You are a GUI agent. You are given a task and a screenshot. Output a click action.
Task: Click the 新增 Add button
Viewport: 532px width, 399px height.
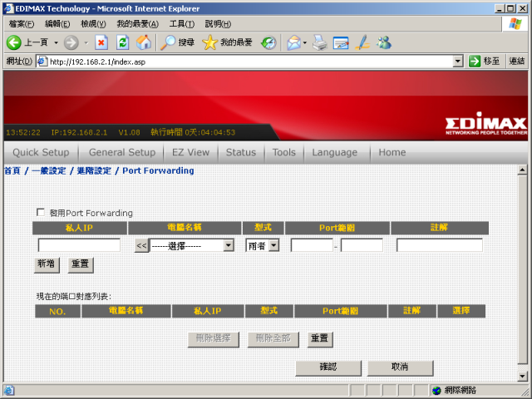pyautogui.click(x=47, y=264)
